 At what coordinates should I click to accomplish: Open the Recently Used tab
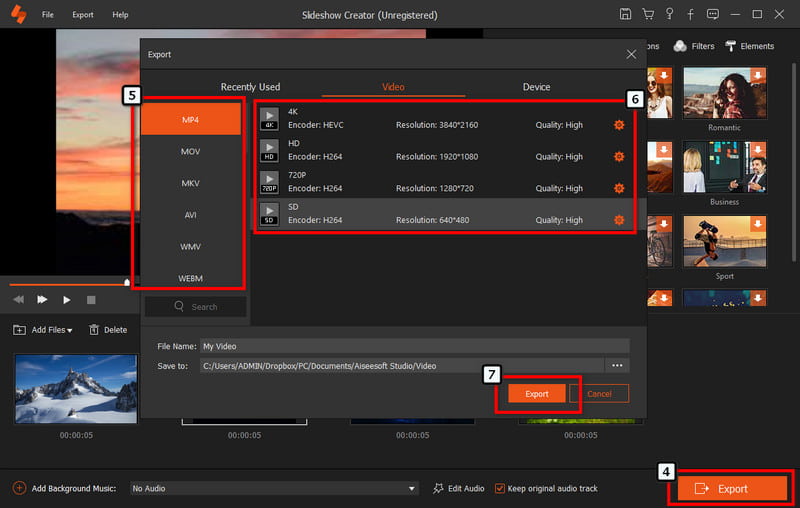point(250,87)
